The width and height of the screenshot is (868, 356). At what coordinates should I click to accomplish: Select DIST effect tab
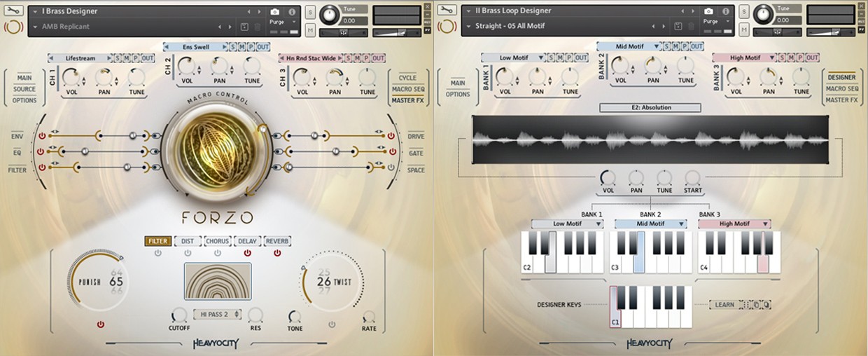click(x=188, y=241)
